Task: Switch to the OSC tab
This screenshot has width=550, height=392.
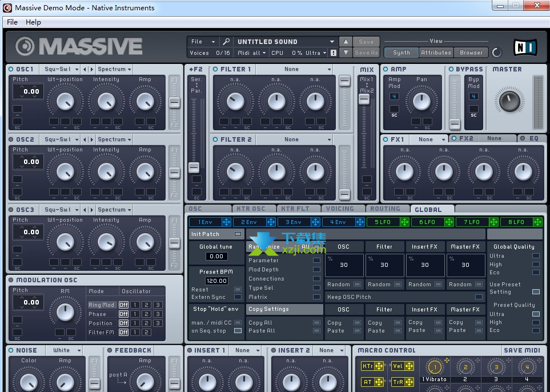Action: (x=208, y=209)
